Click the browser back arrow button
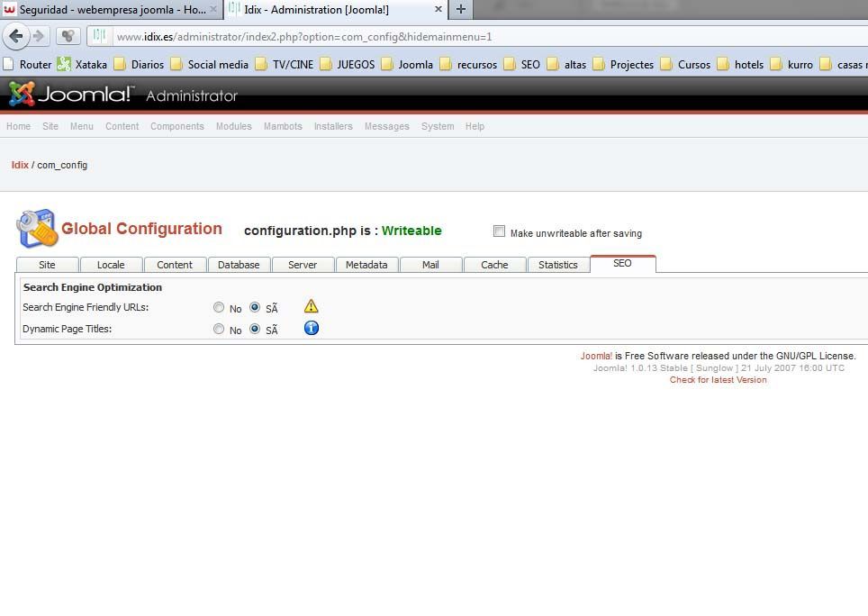 coord(15,37)
